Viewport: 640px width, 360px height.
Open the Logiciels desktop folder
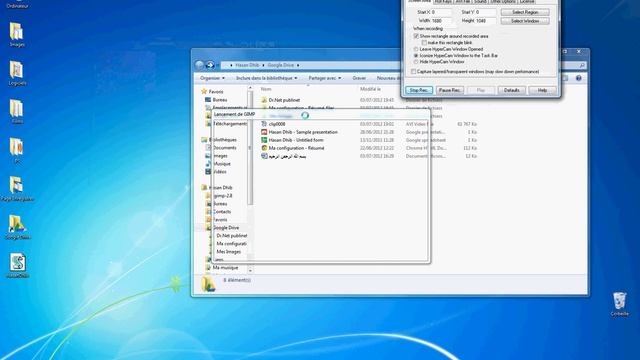click(17, 73)
